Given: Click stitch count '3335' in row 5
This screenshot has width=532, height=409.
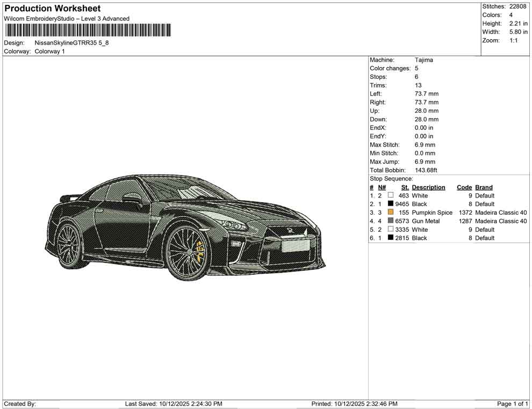Looking at the screenshot, I should tap(402, 229).
